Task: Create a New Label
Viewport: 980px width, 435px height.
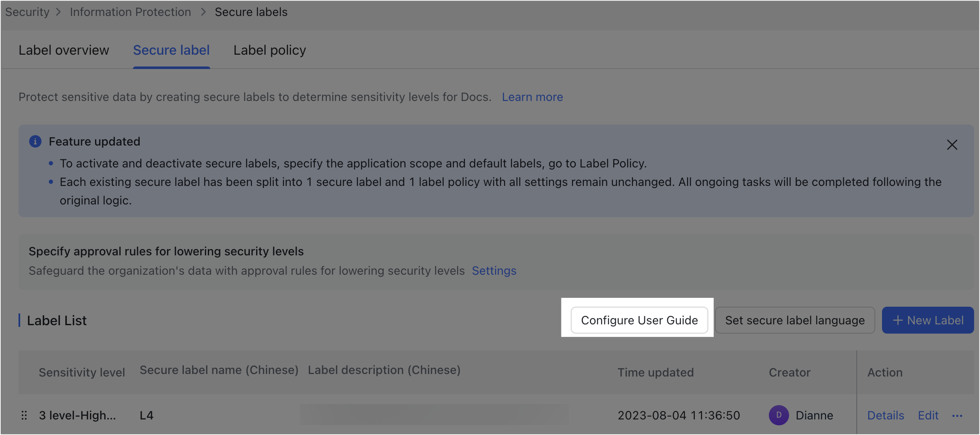Action: coord(927,320)
